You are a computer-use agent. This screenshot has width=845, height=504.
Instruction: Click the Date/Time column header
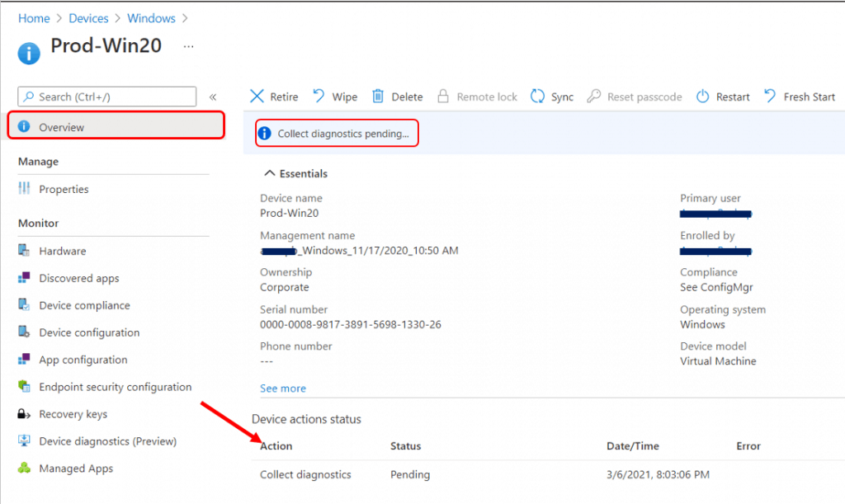coord(633,445)
